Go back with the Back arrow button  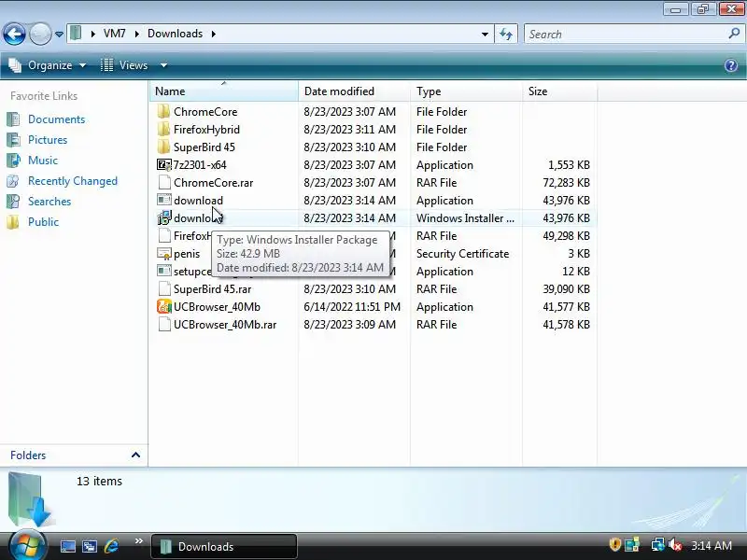[x=14, y=34]
